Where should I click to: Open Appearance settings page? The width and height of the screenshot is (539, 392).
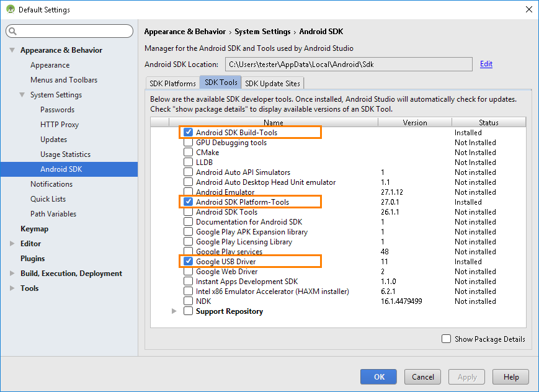[x=50, y=65]
